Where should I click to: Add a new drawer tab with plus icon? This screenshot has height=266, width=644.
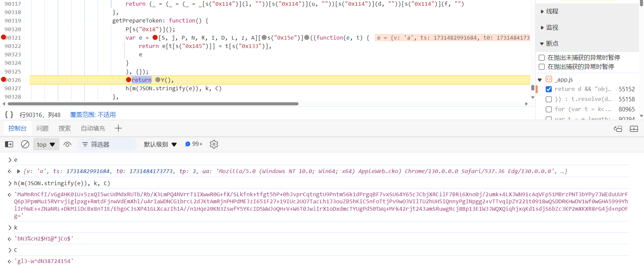(118, 128)
